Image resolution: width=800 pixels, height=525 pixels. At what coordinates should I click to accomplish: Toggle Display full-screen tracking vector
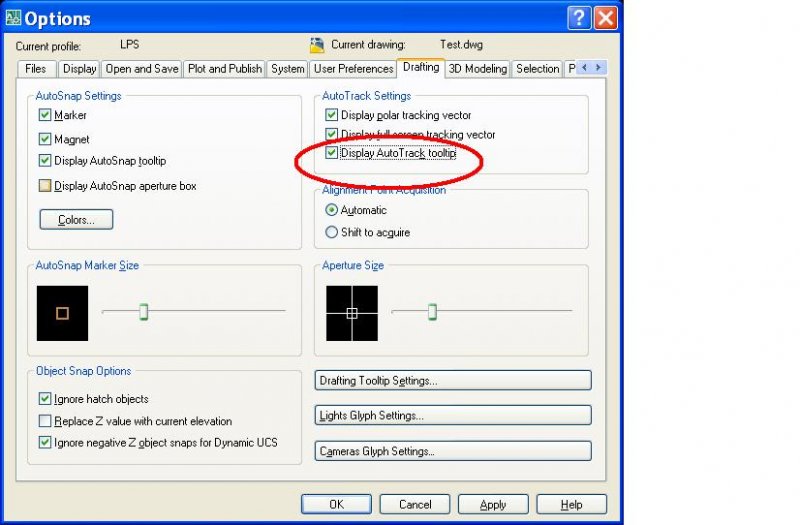tap(332, 134)
